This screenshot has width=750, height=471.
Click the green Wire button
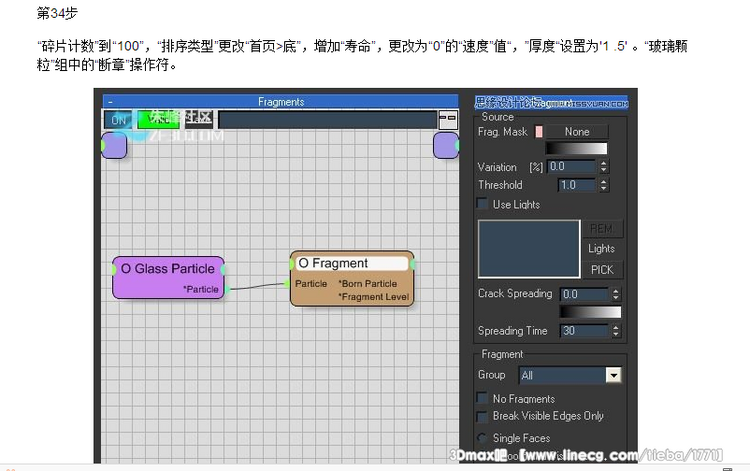[x=158, y=120]
